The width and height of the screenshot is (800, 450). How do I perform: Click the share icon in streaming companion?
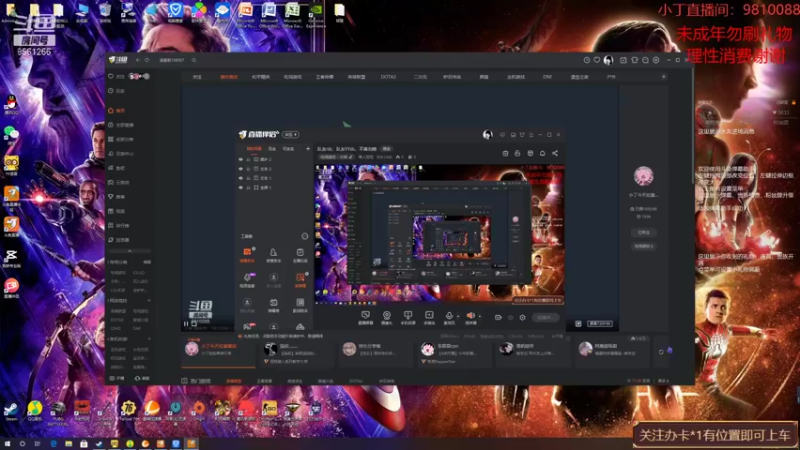(x=555, y=153)
